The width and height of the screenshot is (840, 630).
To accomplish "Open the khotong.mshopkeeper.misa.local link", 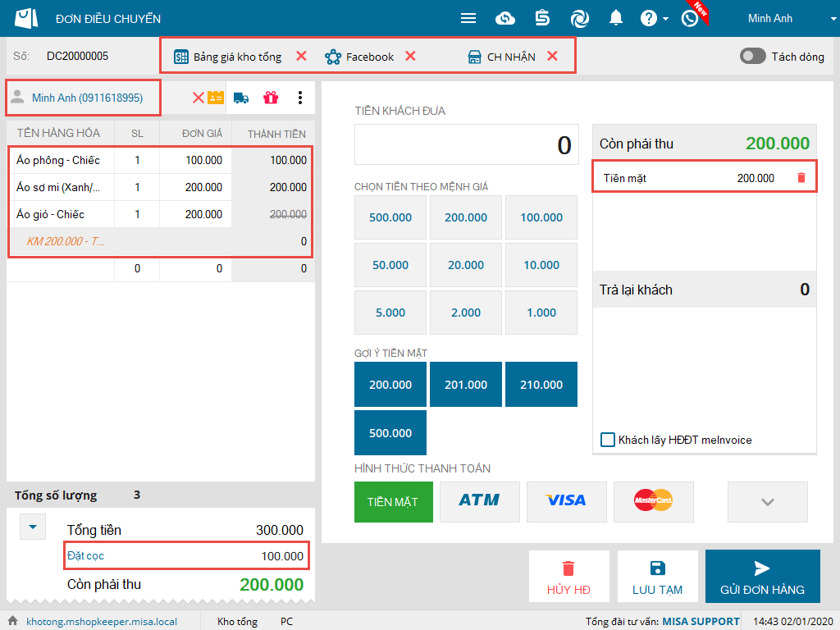I will 102,622.
